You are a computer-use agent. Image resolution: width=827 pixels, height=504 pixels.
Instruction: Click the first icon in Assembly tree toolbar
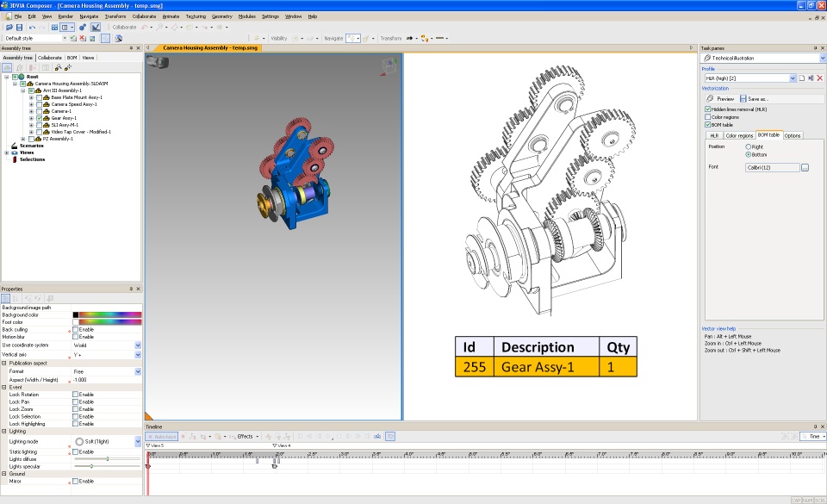pos(7,67)
